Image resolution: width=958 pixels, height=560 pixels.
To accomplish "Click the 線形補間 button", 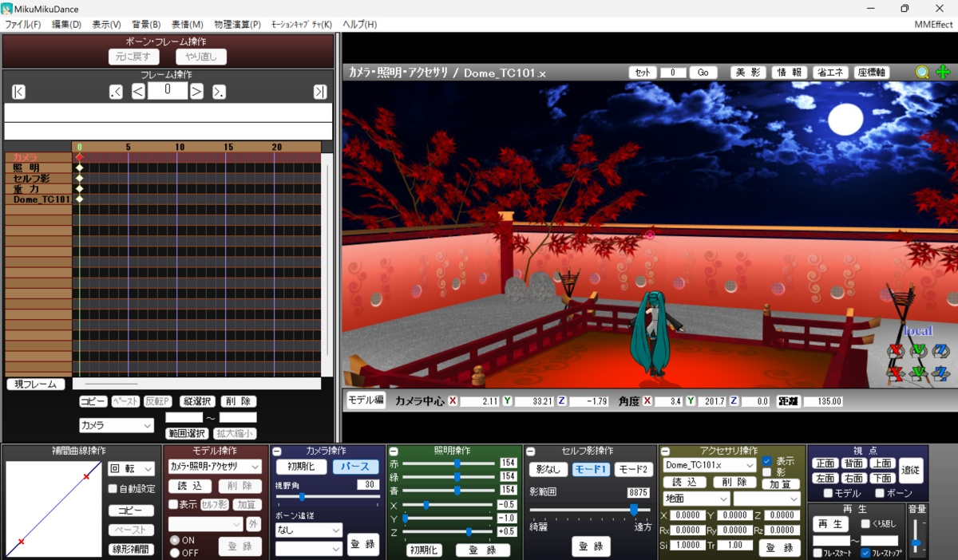I will click(x=131, y=550).
